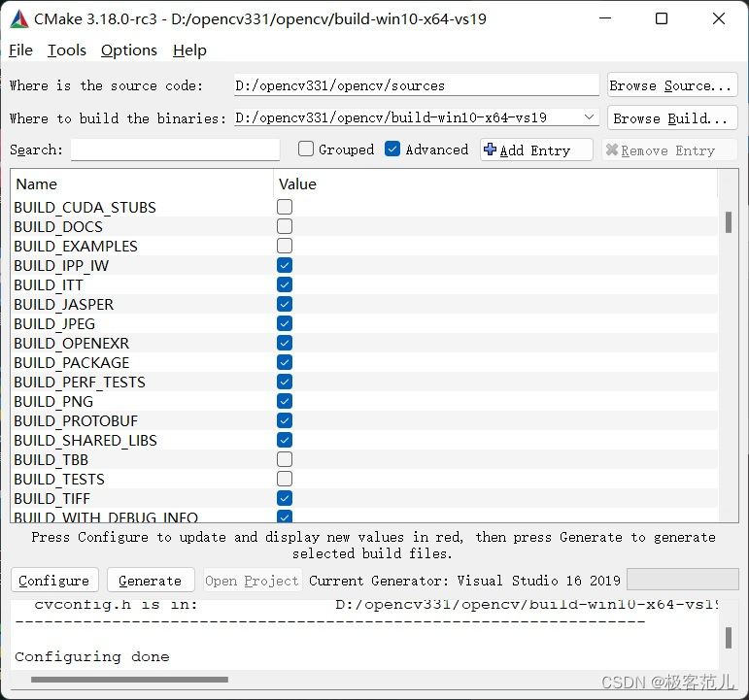Select the BUILD_CUDA_STUBS row name

[85, 207]
